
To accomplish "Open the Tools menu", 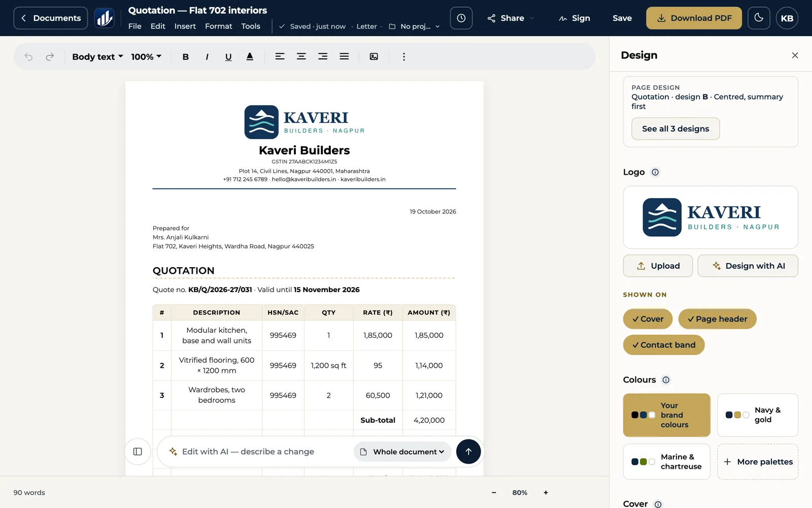I will 251,26.
